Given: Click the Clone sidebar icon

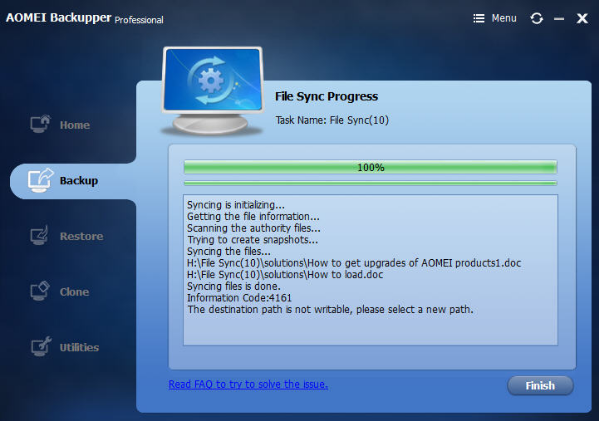Looking at the screenshot, I should [x=40, y=291].
